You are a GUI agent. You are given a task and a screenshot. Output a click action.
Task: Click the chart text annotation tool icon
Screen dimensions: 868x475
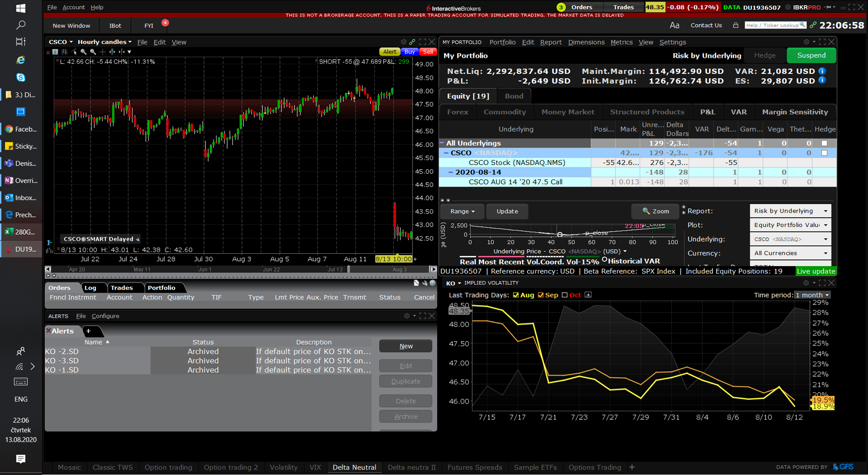click(55, 52)
